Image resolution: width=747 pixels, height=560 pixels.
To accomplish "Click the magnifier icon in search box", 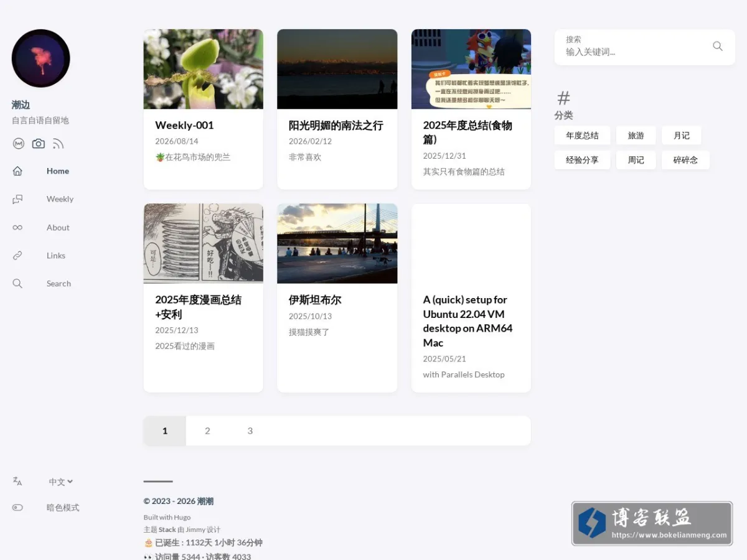I will pyautogui.click(x=718, y=46).
